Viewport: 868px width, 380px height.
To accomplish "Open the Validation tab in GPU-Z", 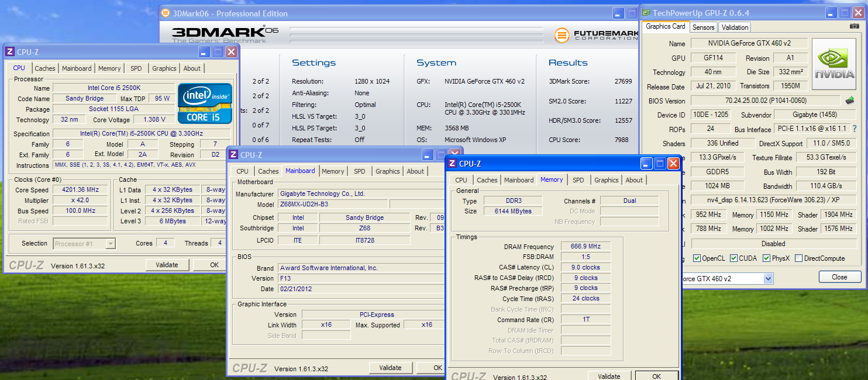I will click(x=735, y=27).
